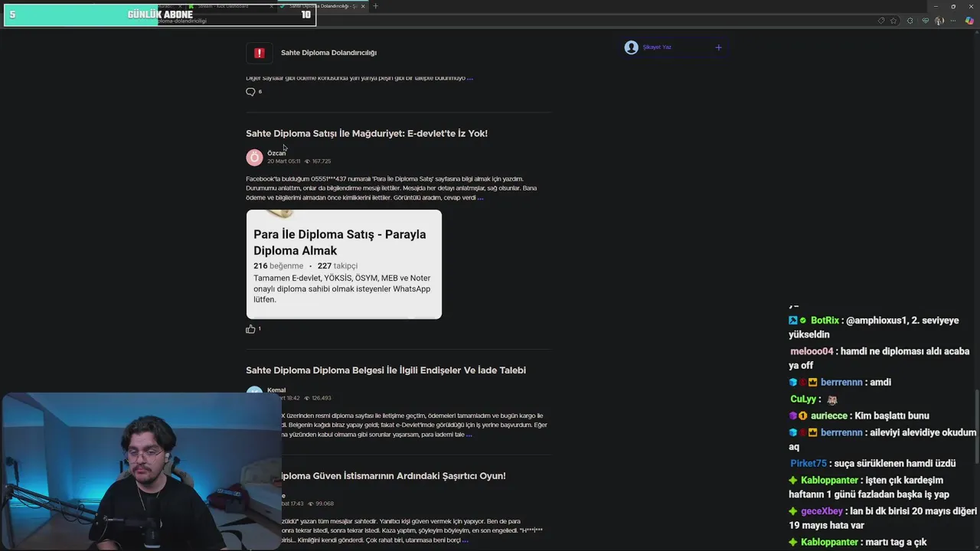Expand the ellipsis after 'Görüntülü aradım, cevap verdi'
Viewport: 980px width, 551px height.
(x=480, y=197)
